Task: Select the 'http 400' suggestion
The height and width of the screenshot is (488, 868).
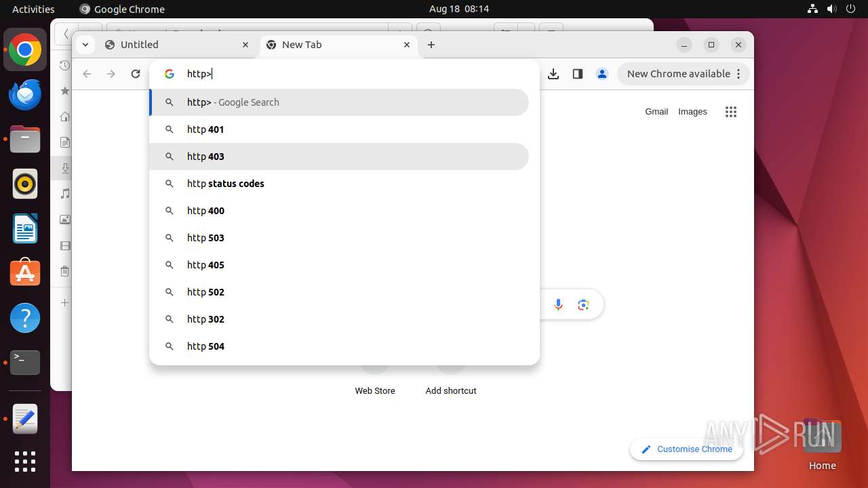Action: tap(339, 211)
